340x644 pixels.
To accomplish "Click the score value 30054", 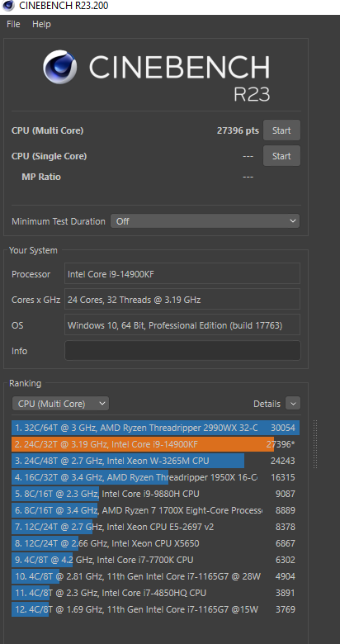I will click(x=282, y=428).
